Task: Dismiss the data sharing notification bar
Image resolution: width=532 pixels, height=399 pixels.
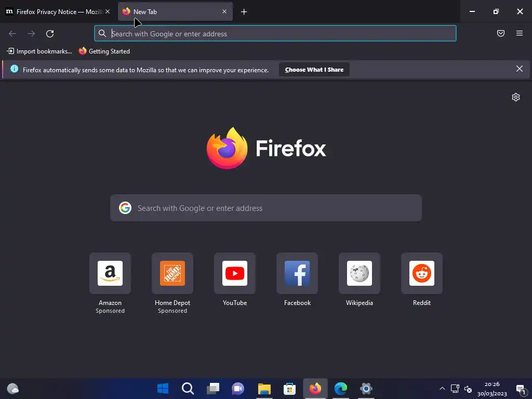Action: pos(520,69)
